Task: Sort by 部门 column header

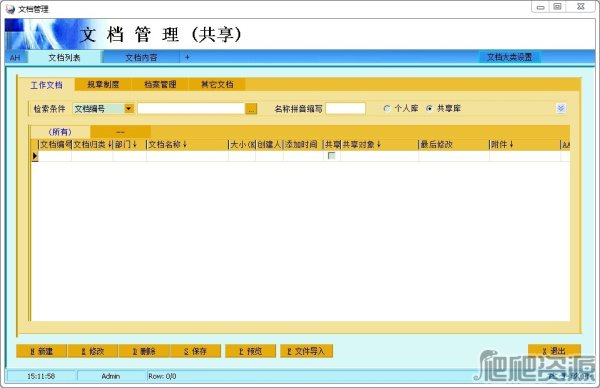Action: click(x=129, y=145)
